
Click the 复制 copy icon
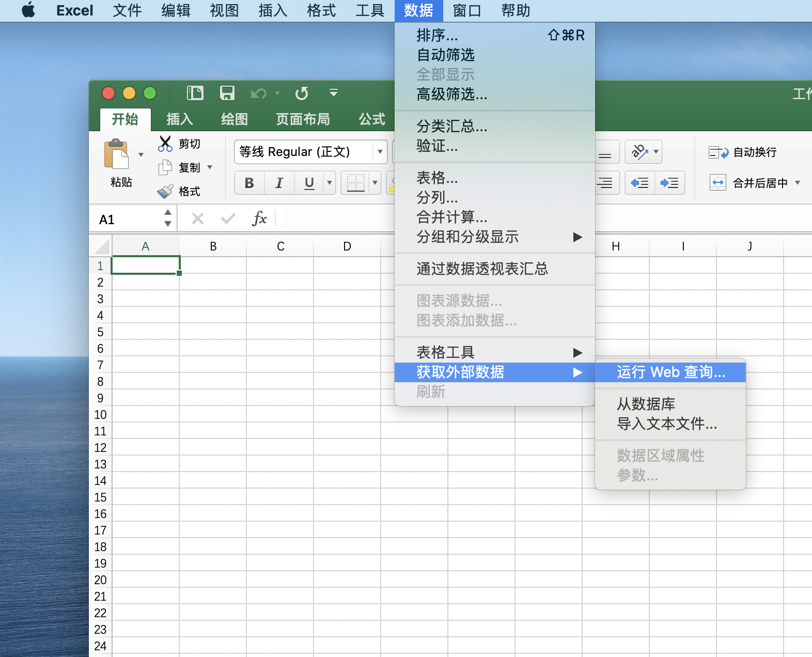point(165,167)
